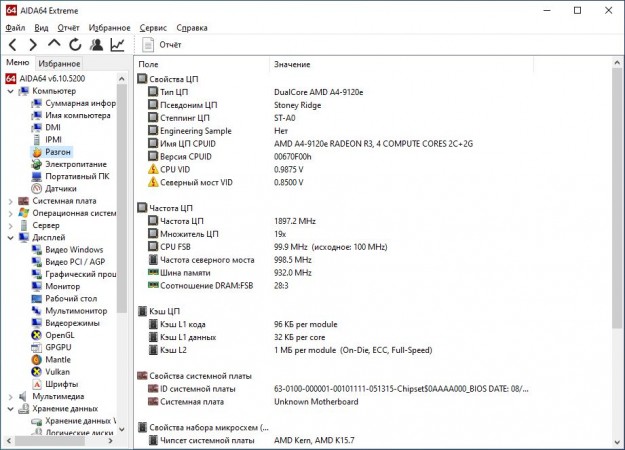Collapse the Компьютер tree node
Screen dimensions: 625x450
pos(10,91)
